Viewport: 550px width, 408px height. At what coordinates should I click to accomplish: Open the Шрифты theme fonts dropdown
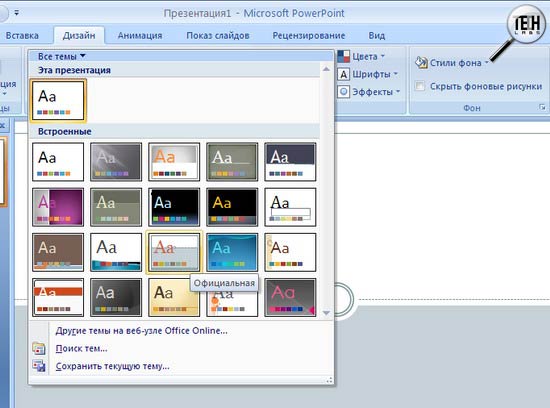tap(368, 74)
